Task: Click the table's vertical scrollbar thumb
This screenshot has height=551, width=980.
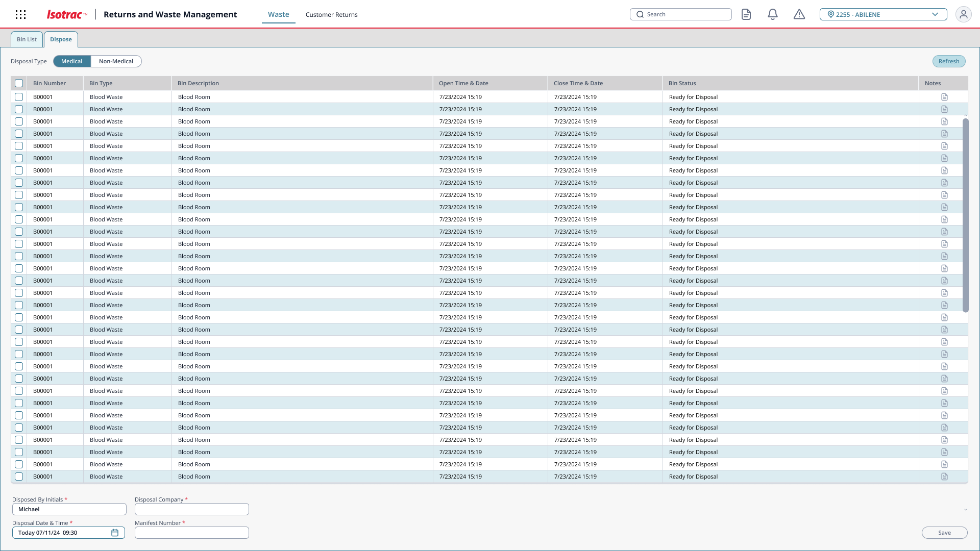Action: 965,214
